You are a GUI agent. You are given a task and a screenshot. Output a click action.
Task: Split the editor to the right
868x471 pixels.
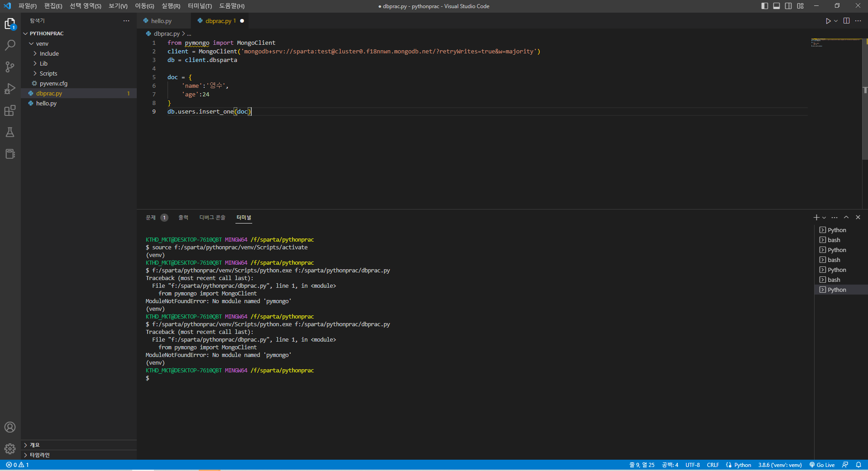pyautogui.click(x=846, y=21)
